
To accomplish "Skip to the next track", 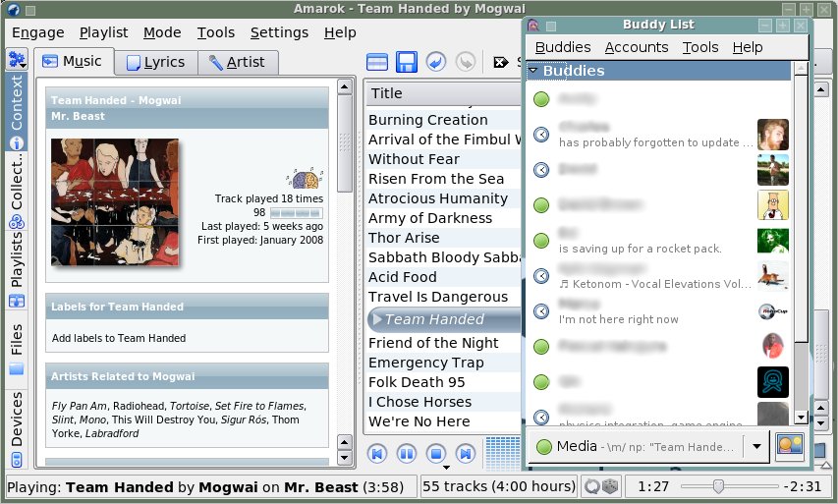I will tap(466, 454).
